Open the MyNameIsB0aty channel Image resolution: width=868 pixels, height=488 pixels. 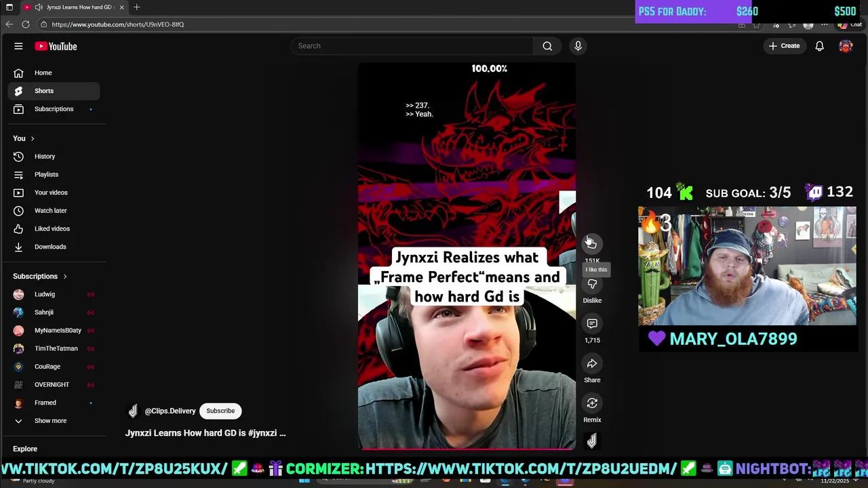(54, 331)
